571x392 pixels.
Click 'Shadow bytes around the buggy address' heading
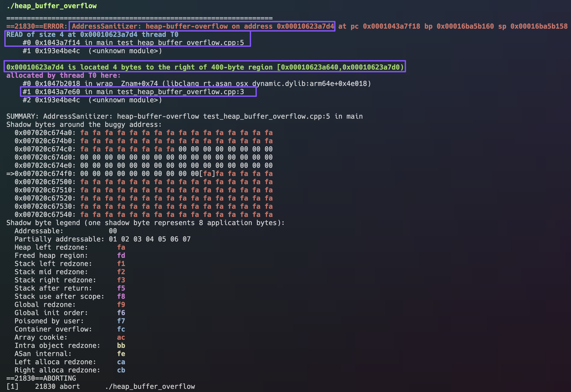[x=84, y=125]
